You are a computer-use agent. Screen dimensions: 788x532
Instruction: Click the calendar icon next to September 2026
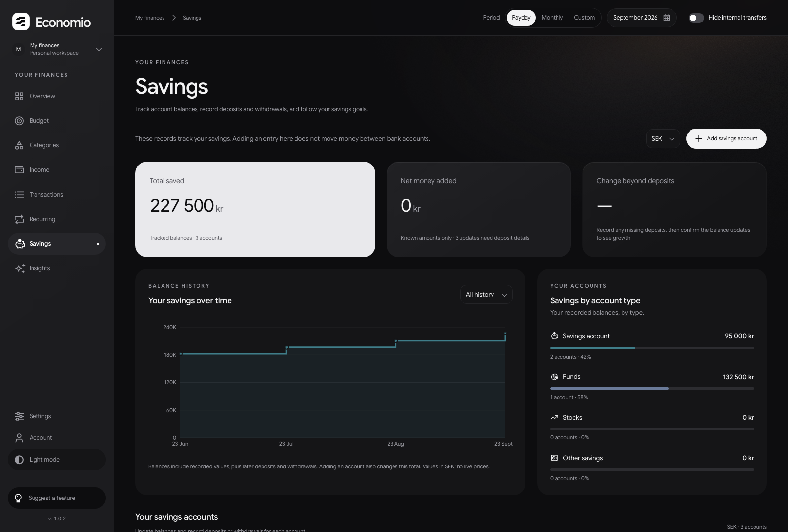pos(667,18)
